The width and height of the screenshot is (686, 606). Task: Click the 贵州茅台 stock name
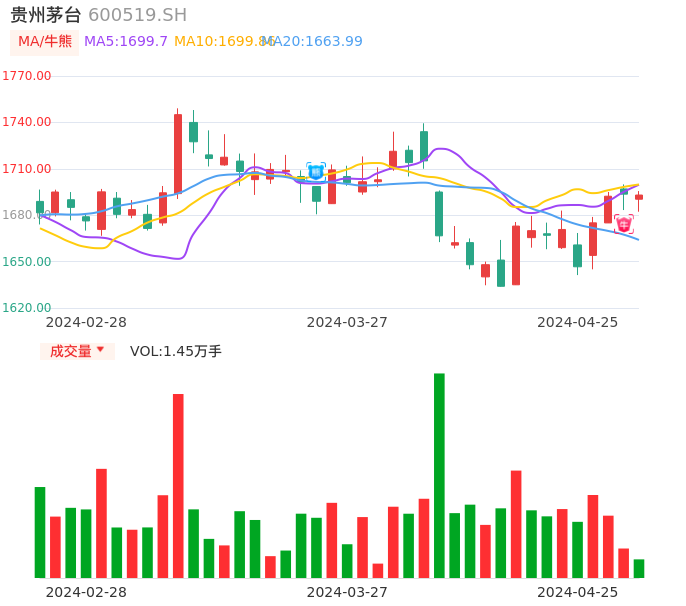pyautogui.click(x=46, y=15)
